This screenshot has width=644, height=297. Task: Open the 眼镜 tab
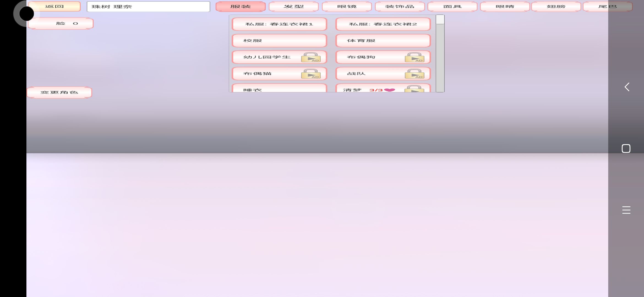click(347, 7)
